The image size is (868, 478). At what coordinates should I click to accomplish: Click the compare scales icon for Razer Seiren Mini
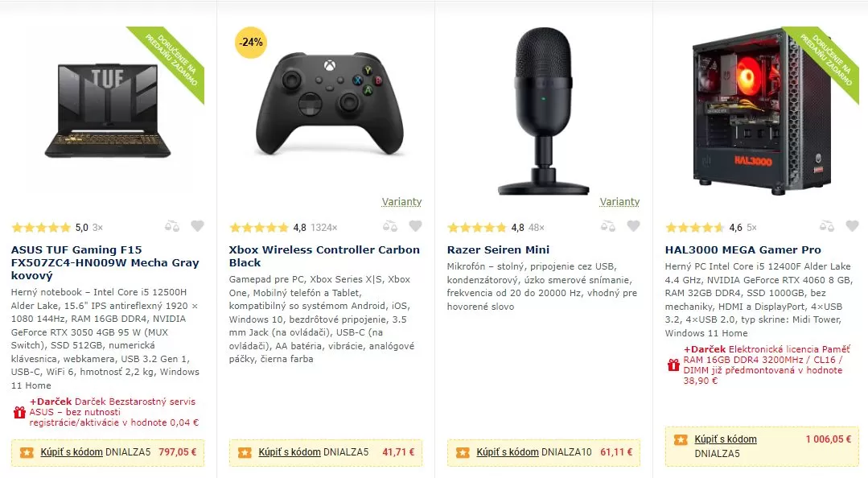(607, 227)
